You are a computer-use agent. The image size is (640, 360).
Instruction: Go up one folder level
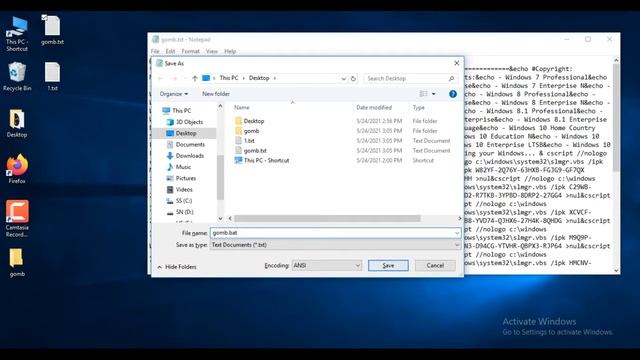[x=195, y=78]
